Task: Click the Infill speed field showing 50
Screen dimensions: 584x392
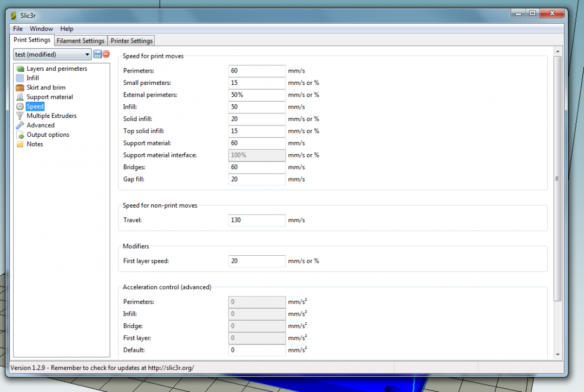Action: point(257,107)
